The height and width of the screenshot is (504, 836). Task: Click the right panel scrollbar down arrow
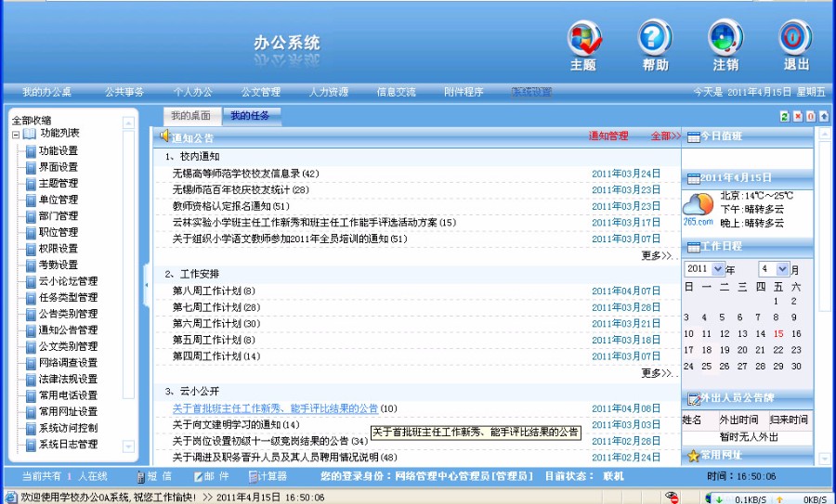coord(824,458)
